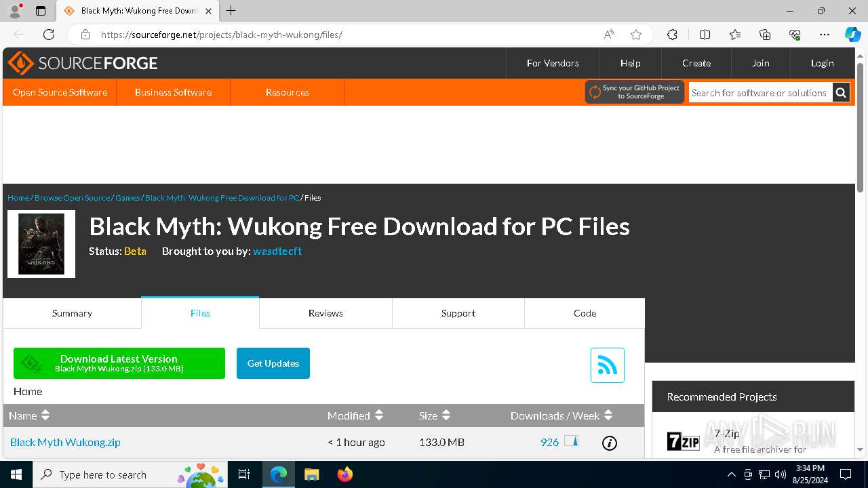Open the Resources menu
Screen dimensions: 868x488
pyautogui.click(x=288, y=92)
